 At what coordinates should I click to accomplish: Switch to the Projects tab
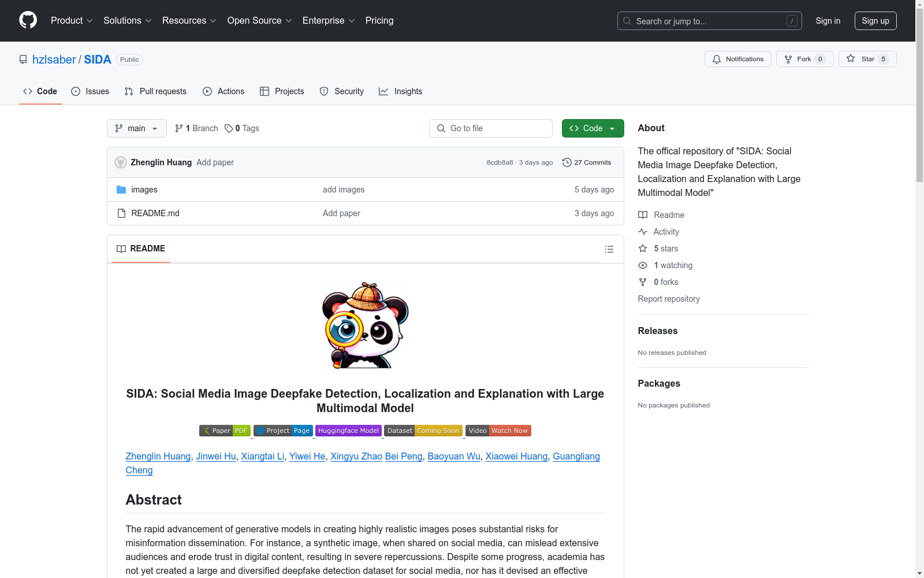[x=282, y=91]
